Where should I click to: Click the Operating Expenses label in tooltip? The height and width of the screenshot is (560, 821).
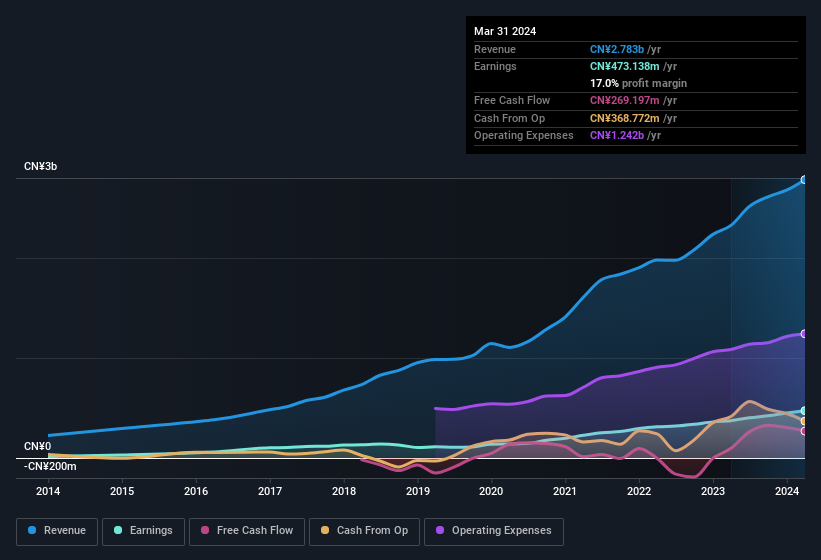tap(524, 135)
